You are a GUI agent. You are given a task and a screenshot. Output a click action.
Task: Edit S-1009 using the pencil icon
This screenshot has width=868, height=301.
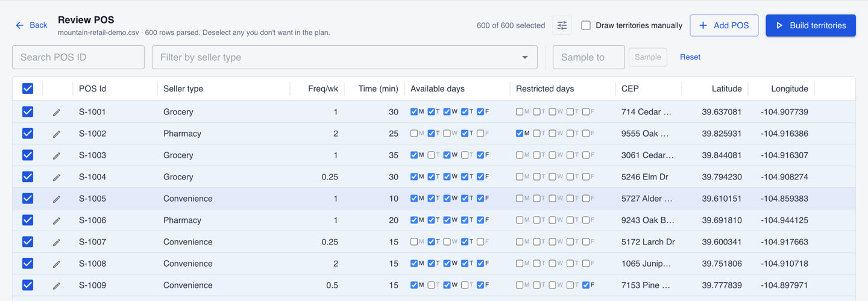(x=57, y=285)
